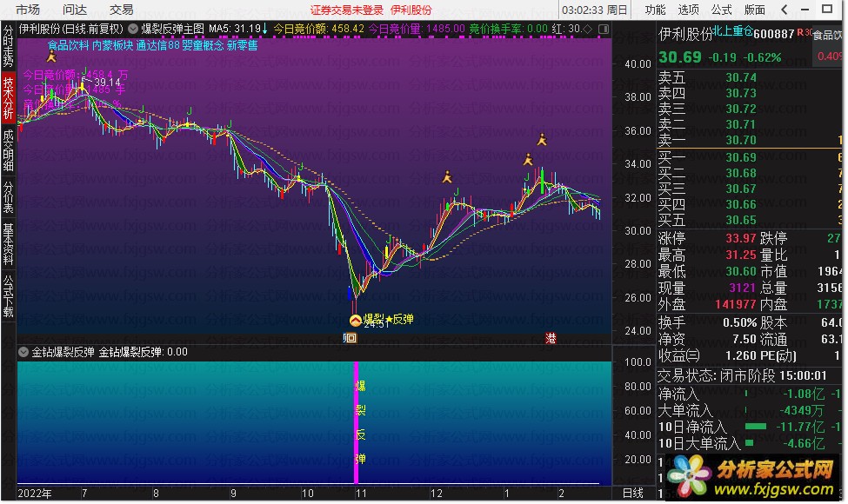Viewport: 848px width, 504px height.
Task: Click the 涨停 value 33.97
Action: tap(741, 238)
